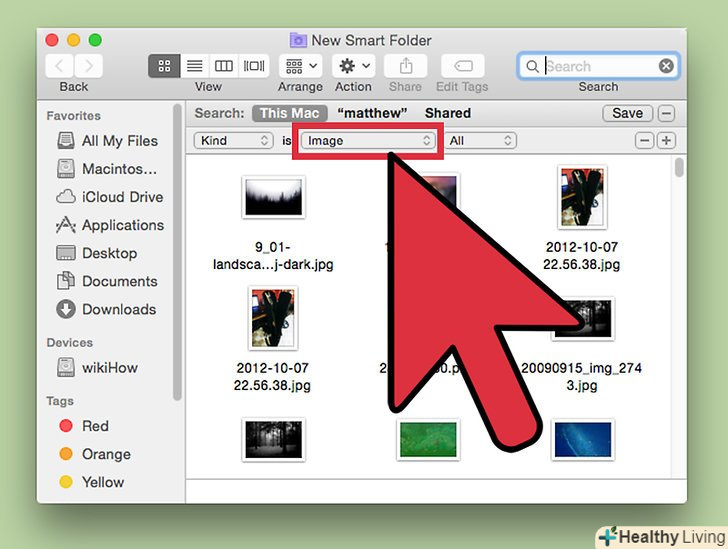Switch to list view
728x549 pixels.
click(195, 66)
